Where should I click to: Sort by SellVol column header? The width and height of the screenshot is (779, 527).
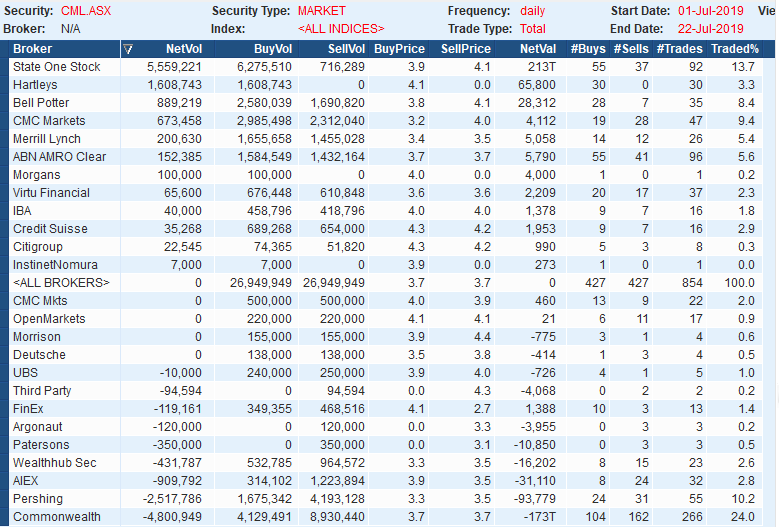click(x=346, y=49)
